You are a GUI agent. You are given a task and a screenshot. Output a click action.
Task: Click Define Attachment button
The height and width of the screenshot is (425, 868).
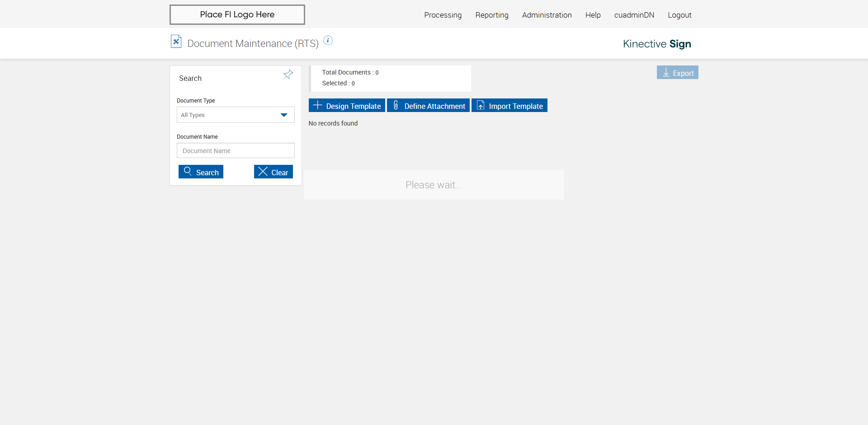point(428,105)
